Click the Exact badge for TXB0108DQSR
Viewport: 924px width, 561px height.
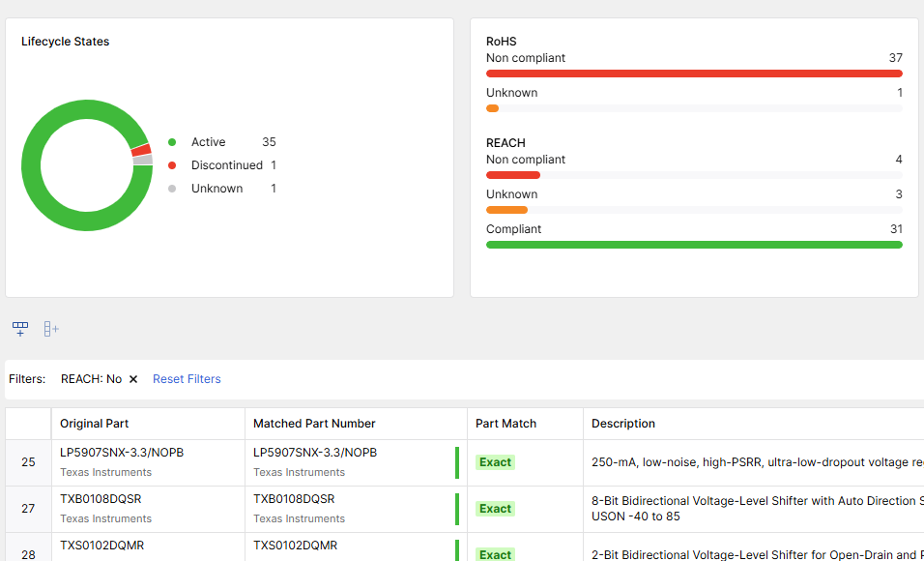click(495, 509)
